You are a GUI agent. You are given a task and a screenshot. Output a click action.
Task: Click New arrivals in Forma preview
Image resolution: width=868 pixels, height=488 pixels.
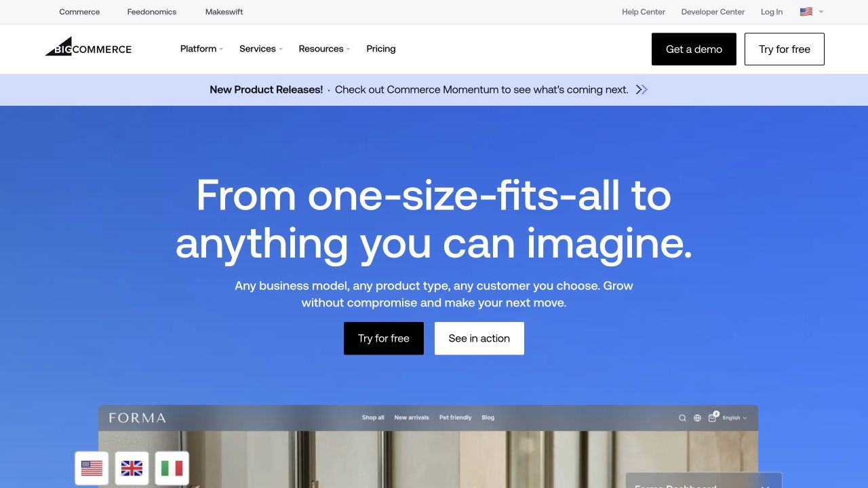click(x=412, y=418)
